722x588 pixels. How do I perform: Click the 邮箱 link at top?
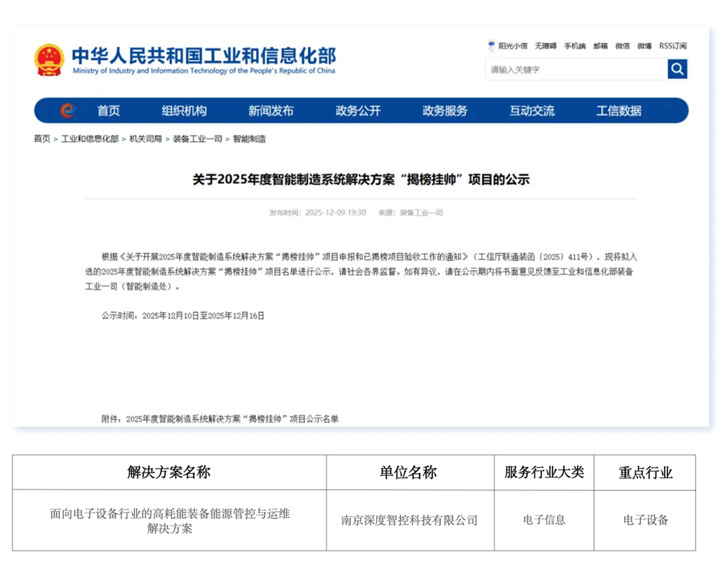(x=600, y=46)
